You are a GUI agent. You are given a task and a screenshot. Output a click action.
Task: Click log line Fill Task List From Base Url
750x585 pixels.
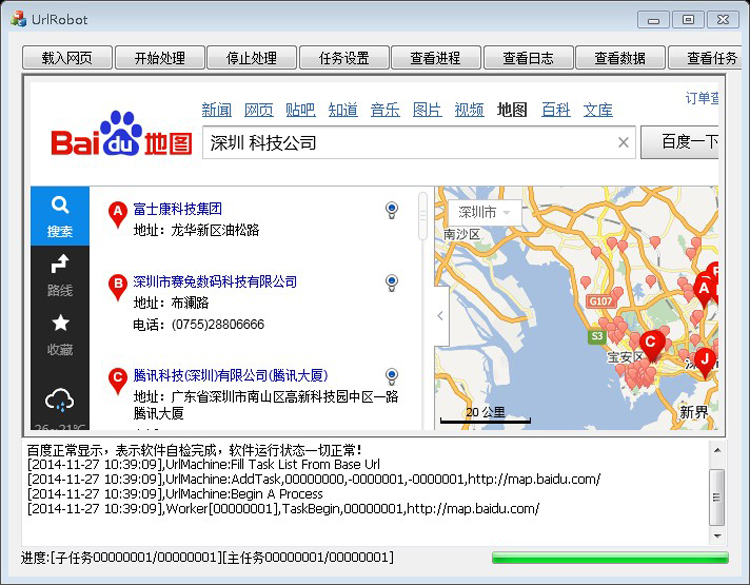click(x=203, y=464)
